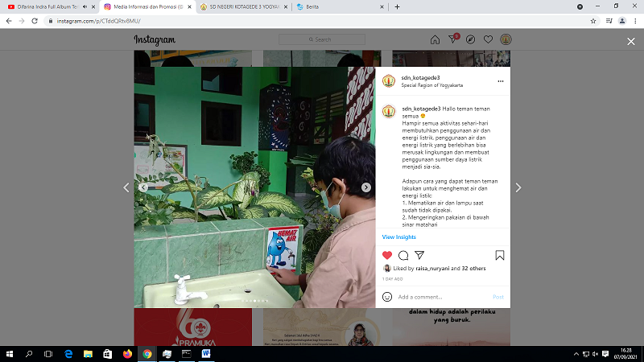Open post options three-dot menu
Viewport: 644px width, 362px height.
(500, 81)
